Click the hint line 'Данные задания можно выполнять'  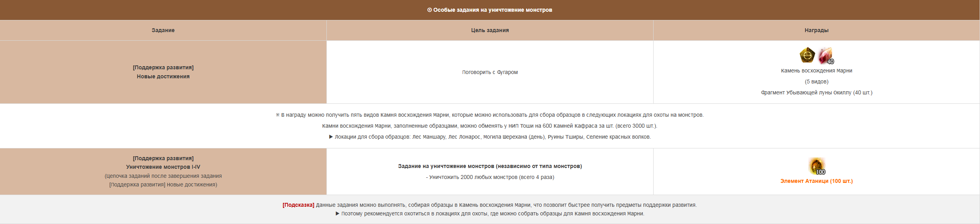click(x=506, y=205)
